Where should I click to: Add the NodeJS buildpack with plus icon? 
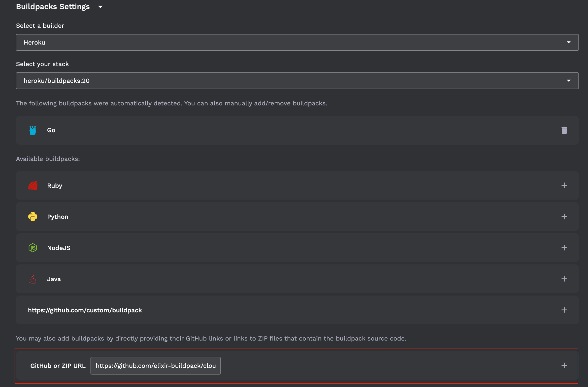click(564, 248)
